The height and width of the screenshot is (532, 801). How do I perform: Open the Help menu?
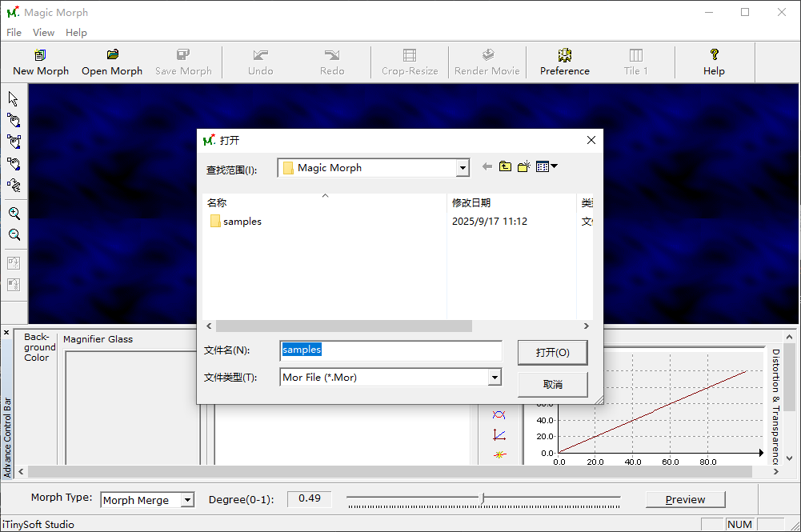pyautogui.click(x=76, y=32)
